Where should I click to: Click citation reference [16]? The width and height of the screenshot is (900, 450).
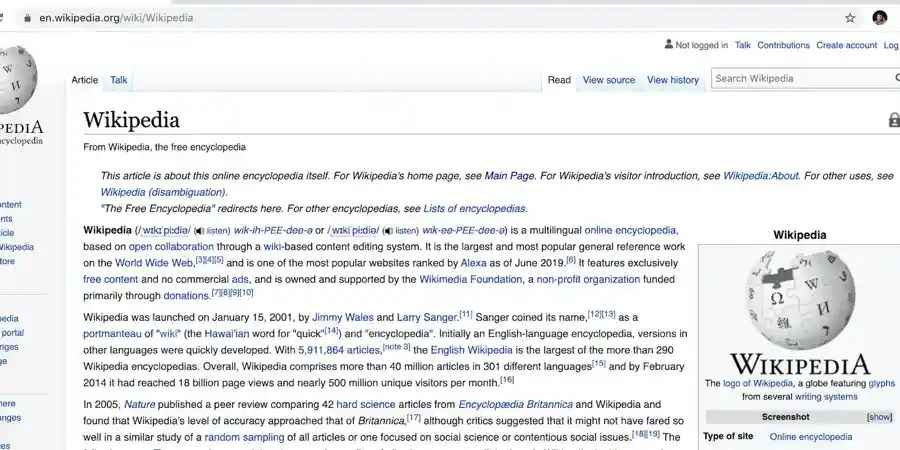(x=507, y=379)
